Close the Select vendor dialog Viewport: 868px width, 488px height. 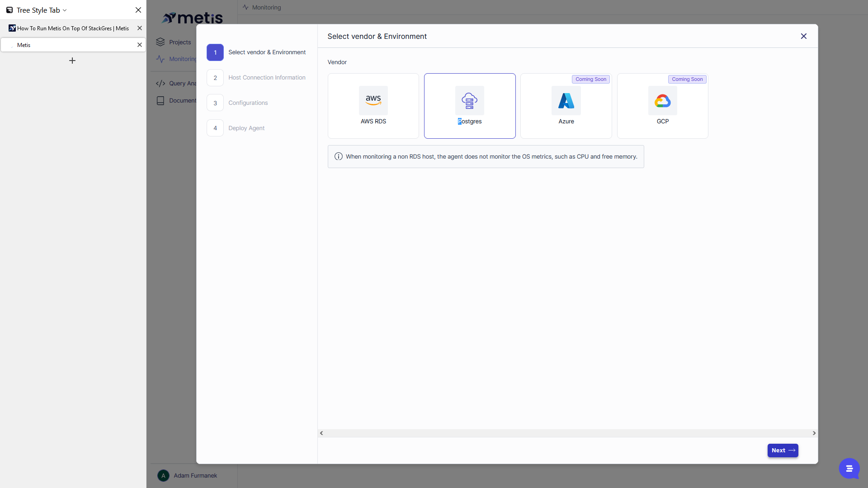804,36
